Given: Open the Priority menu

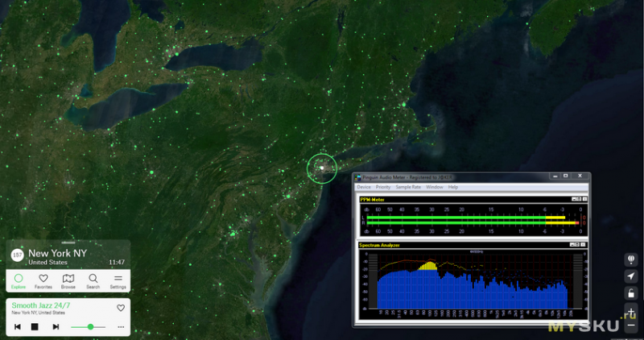Looking at the screenshot, I should tap(383, 187).
